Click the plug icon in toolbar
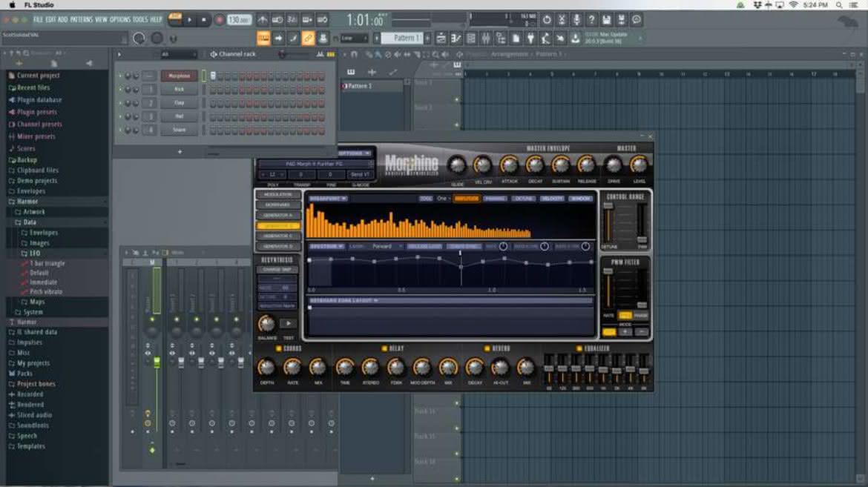868x487 pixels. (x=530, y=39)
